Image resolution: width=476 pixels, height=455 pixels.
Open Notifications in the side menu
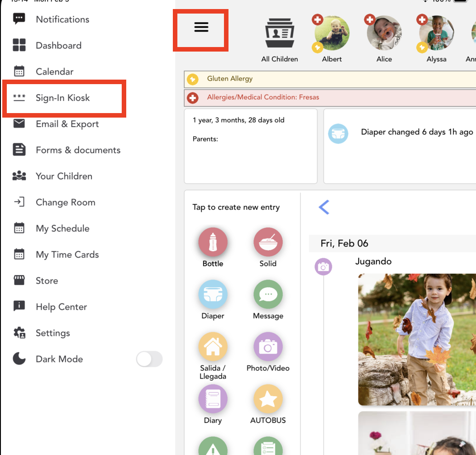pos(62,19)
